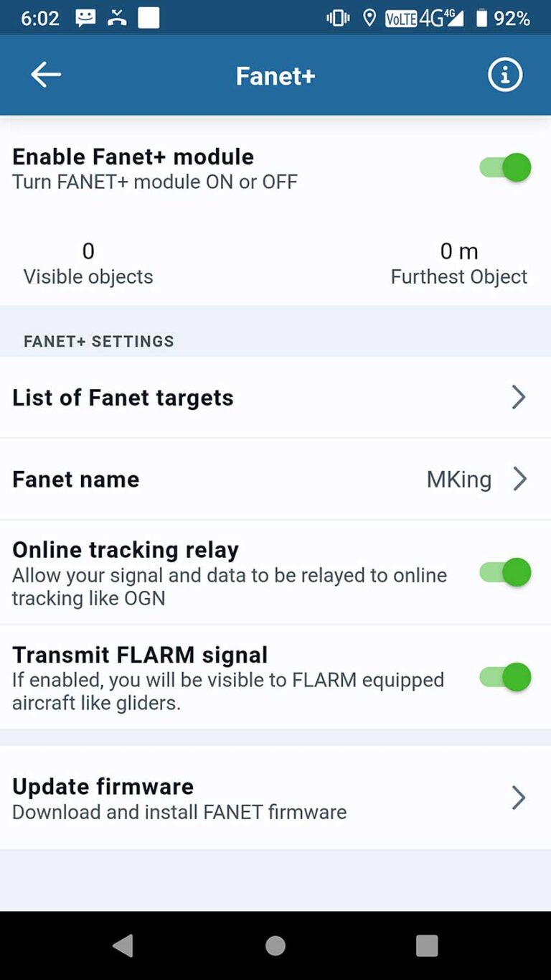
Task: Tap the Visible objects counter
Action: pos(88,263)
